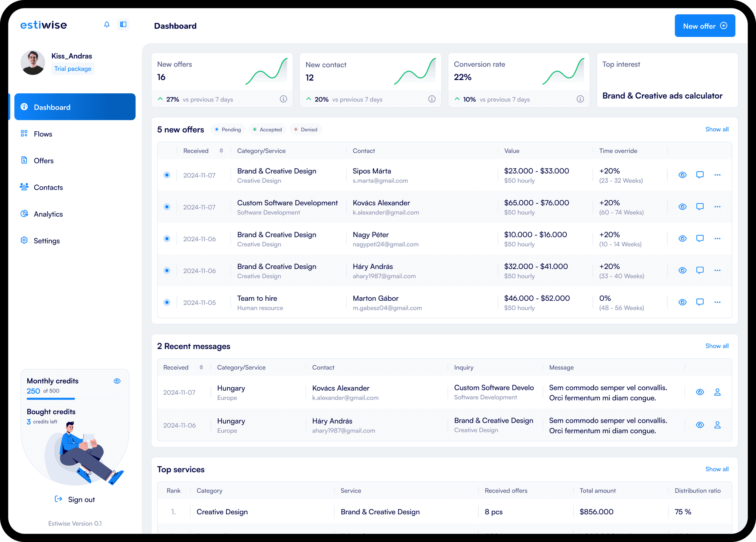The height and width of the screenshot is (542, 756).
Task: Click Show all for Recent messages
Action: 717,346
